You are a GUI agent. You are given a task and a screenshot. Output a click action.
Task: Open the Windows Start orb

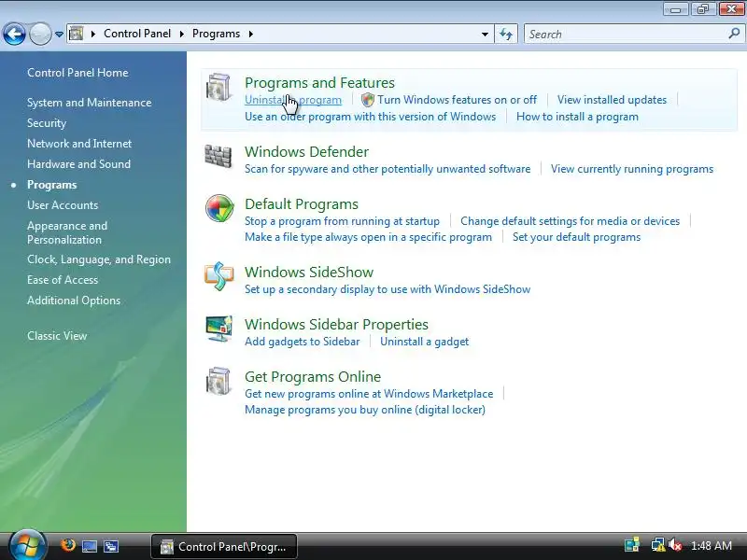(27, 546)
